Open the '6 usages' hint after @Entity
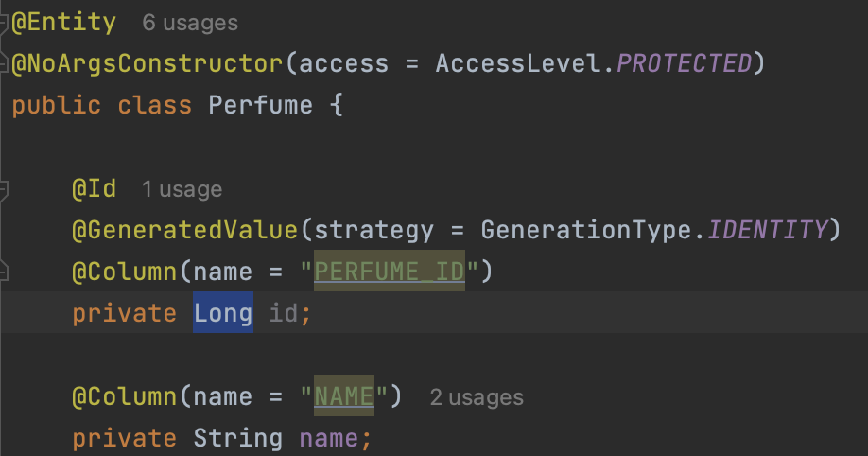 [x=190, y=24]
